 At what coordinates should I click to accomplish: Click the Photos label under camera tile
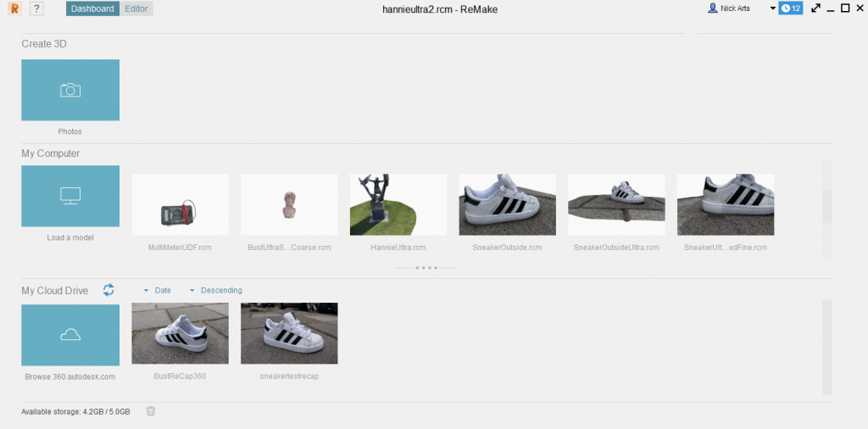70,131
